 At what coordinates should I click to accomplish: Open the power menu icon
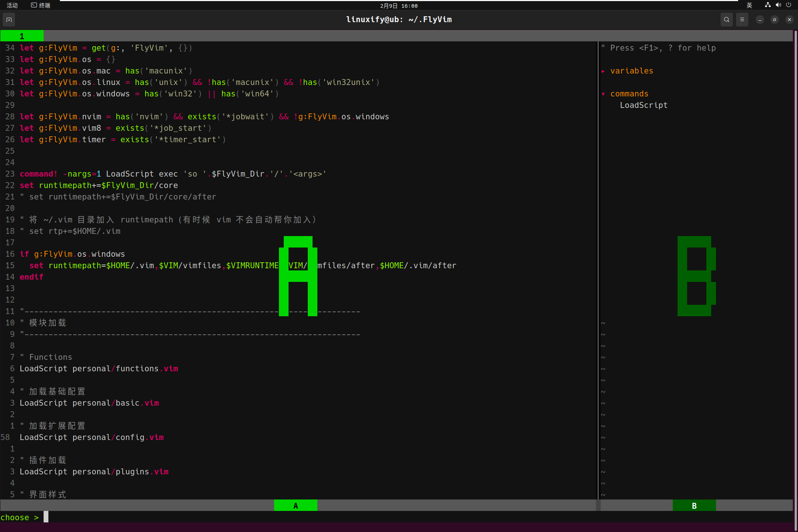coord(788,5)
